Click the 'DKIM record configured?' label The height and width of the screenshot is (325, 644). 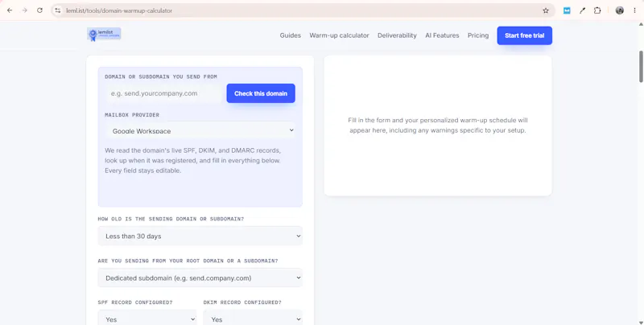coord(242,302)
